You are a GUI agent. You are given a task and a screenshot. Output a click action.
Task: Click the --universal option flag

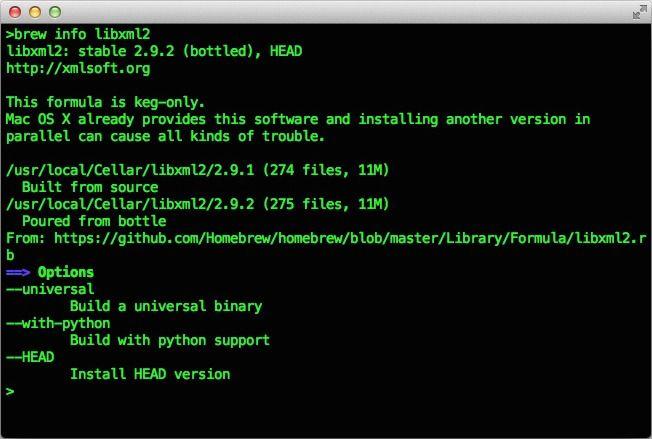pyautogui.click(x=50, y=289)
